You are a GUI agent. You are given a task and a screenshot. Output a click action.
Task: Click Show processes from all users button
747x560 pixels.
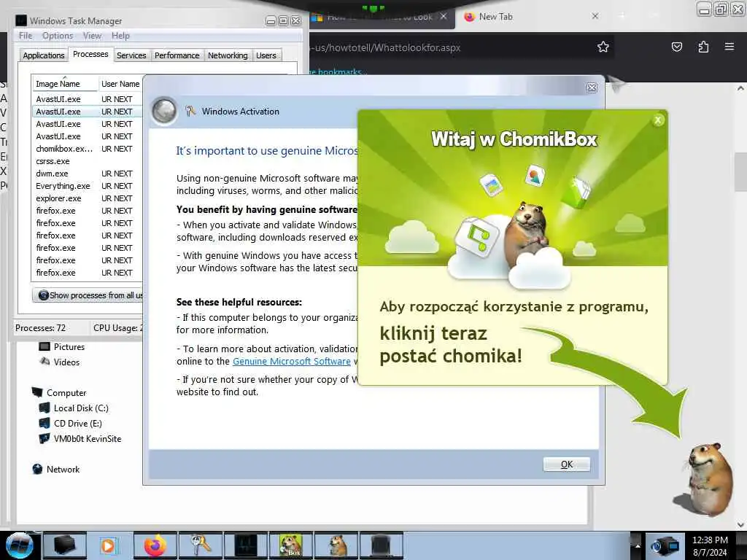pos(88,295)
